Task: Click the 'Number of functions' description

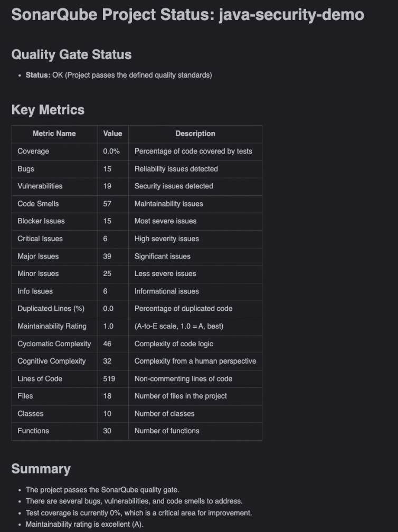Action: tap(167, 431)
